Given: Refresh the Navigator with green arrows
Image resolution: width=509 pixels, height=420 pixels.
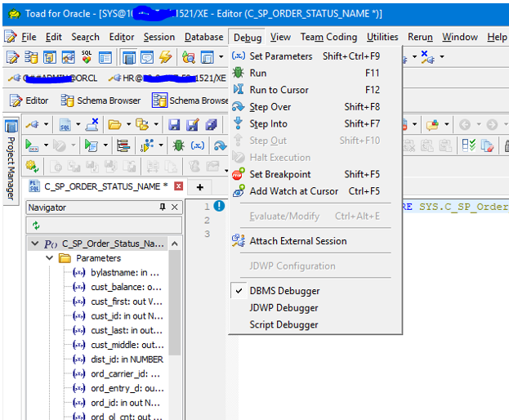Looking at the screenshot, I should 36,226.
